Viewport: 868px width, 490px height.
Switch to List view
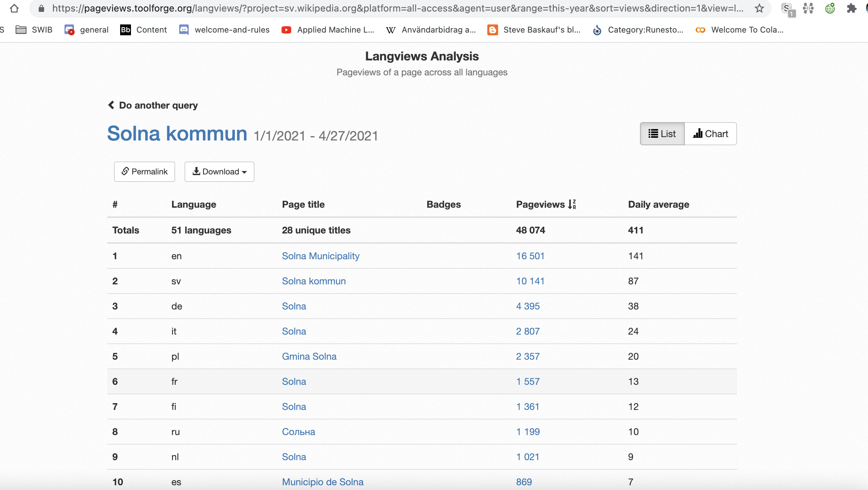662,134
